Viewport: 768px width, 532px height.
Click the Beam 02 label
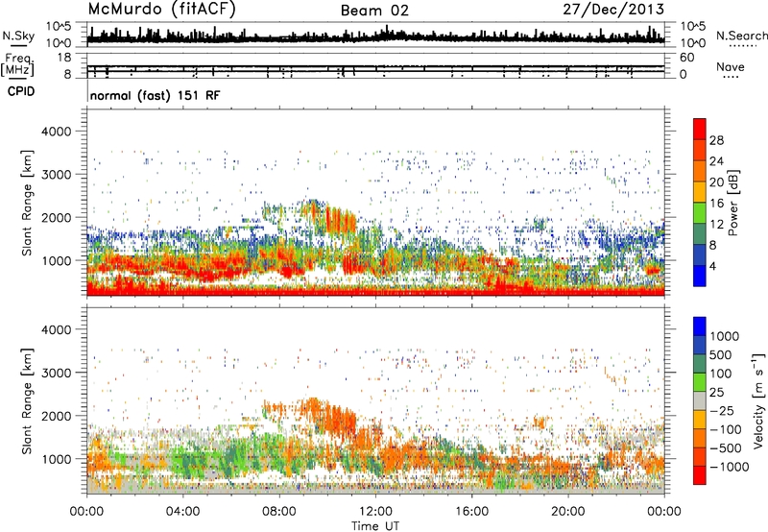[x=374, y=11]
